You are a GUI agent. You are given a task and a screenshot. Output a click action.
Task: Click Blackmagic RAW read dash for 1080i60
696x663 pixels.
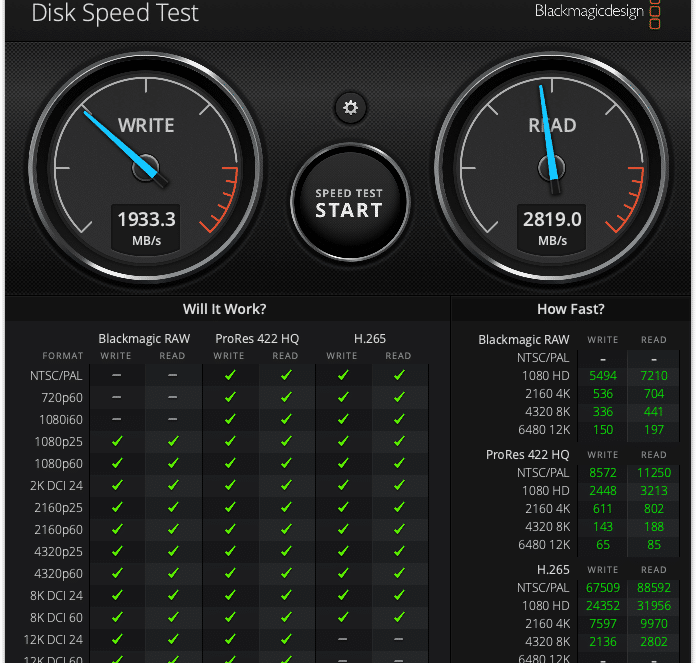click(x=173, y=419)
